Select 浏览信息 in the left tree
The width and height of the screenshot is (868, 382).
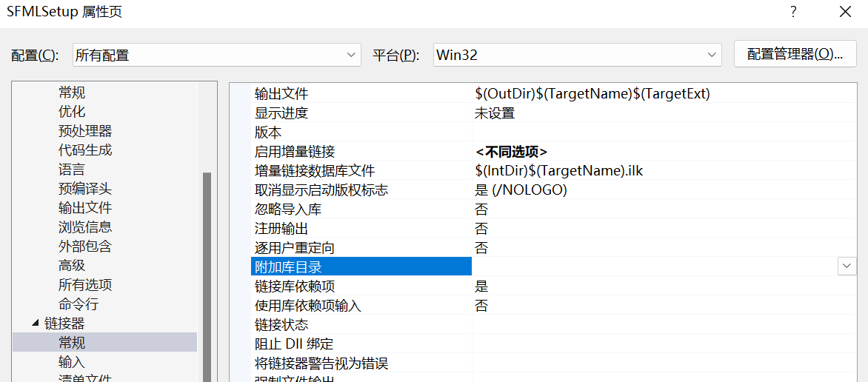85,227
